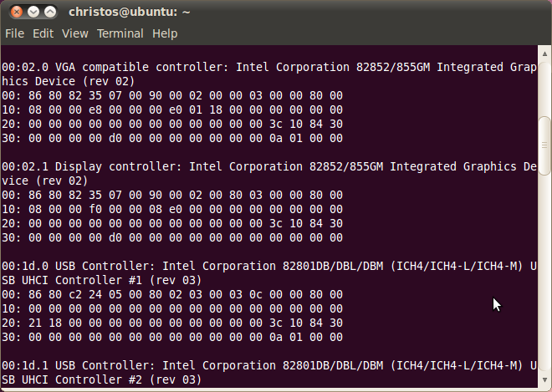This screenshot has width=552, height=392.
Task: Maximize the terminal window
Action: tap(50, 12)
